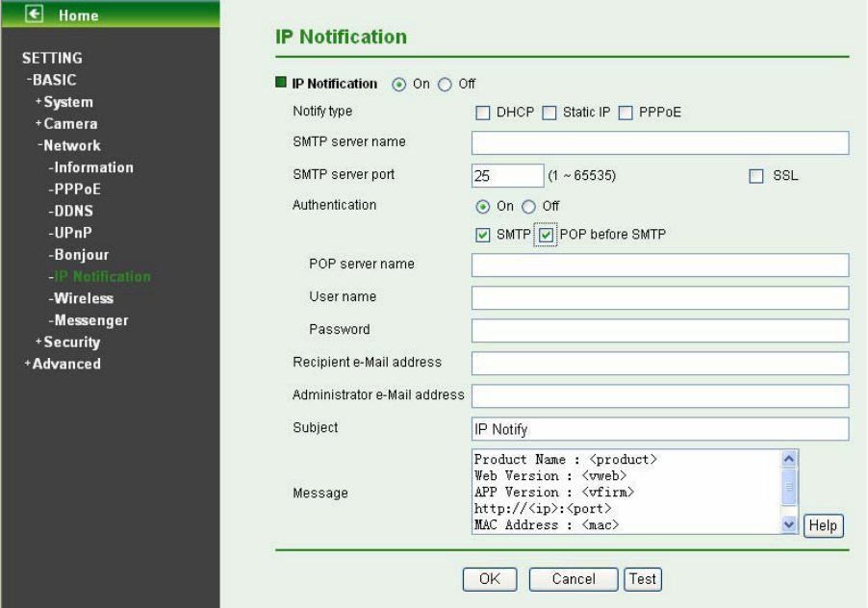Turn IP Notification Off
The image size is (868, 608).
[x=445, y=85]
